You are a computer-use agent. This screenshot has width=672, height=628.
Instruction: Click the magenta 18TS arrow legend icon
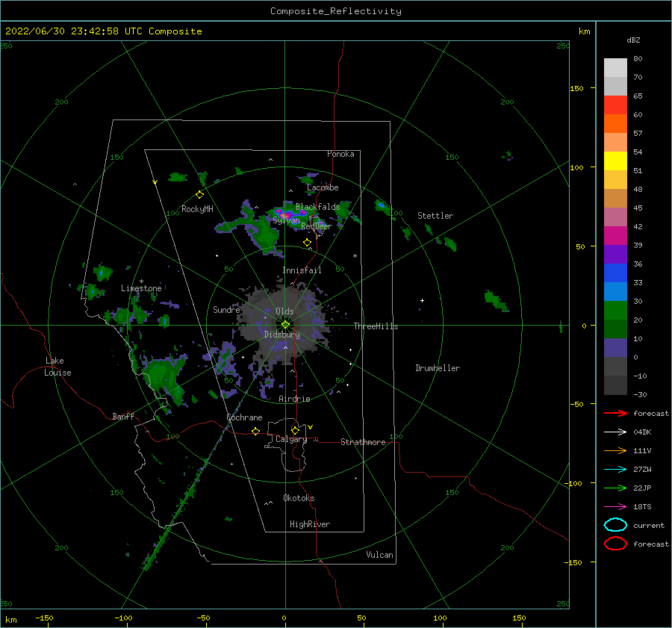click(615, 507)
